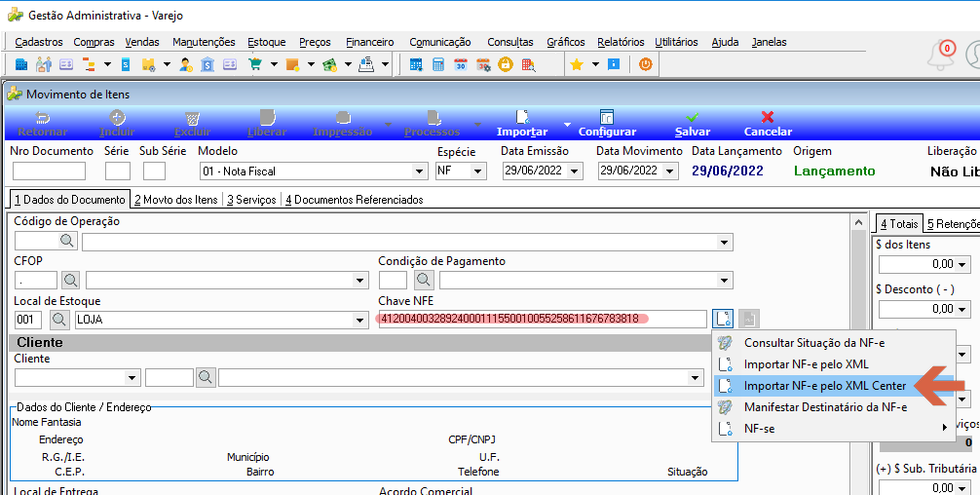Click the Nro Documento input field
Screen dimensions: 980x495
pyautogui.click(x=49, y=171)
